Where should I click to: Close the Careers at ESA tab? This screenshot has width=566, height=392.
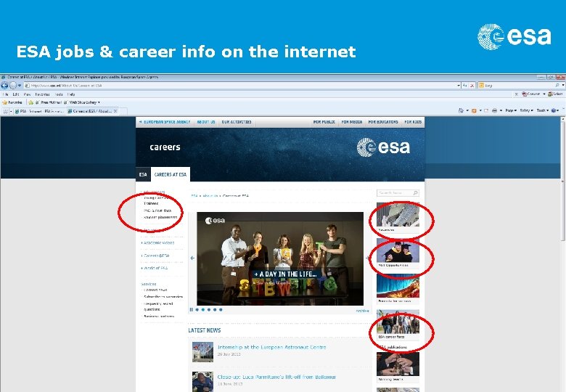(x=115, y=111)
